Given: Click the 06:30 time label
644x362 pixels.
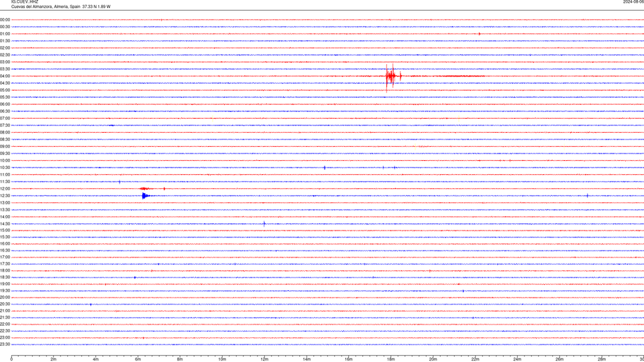Looking at the screenshot, I should coord(5,111).
